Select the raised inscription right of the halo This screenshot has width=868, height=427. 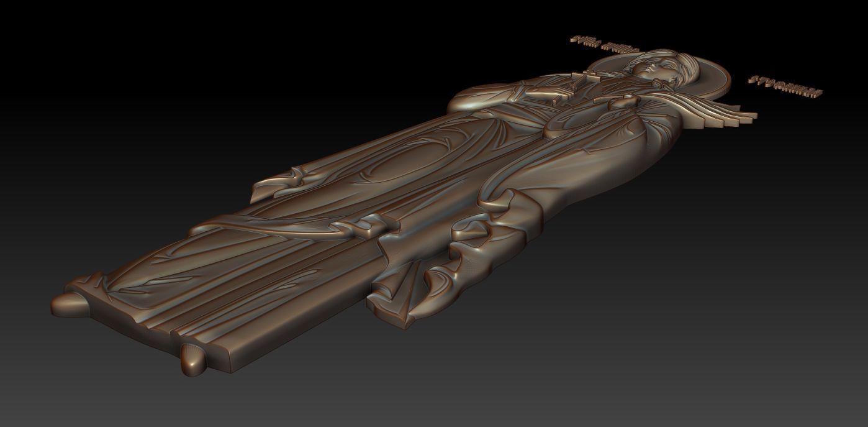785,88
